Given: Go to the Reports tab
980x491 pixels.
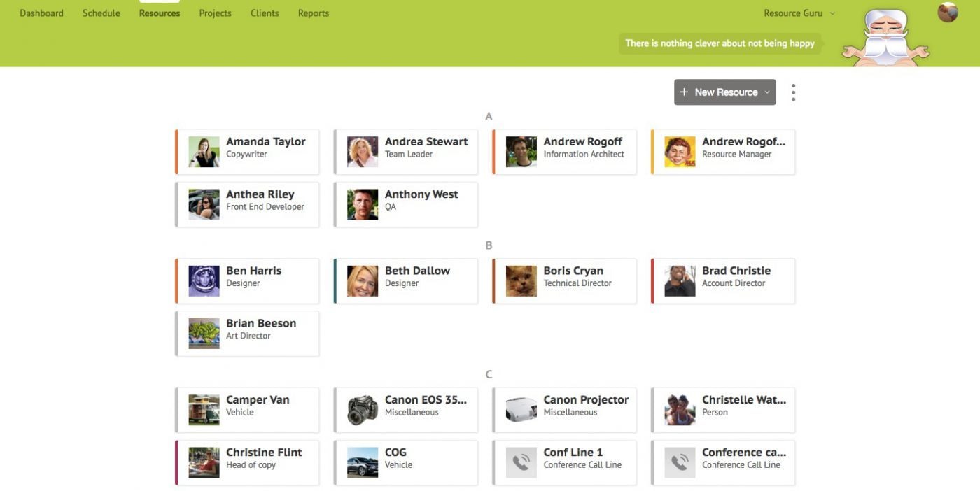Looking at the screenshot, I should click(x=313, y=13).
